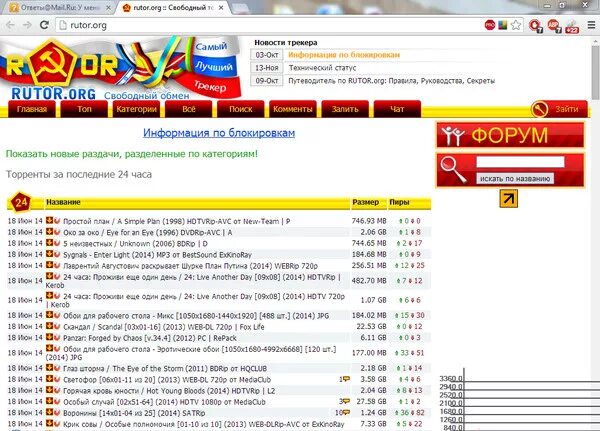600x431 pixels.
Task: Magnet icon for Sygnals - Enter Light row
Action: click(x=57, y=254)
